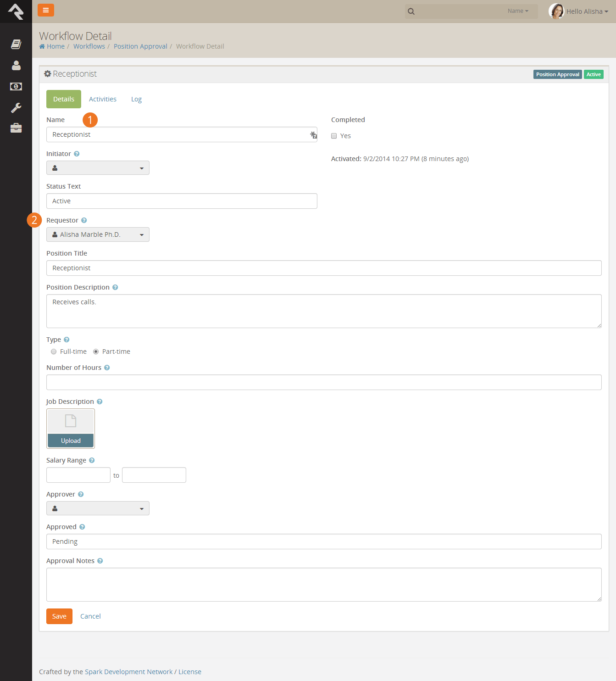Open the Hello Alisha user menu
This screenshot has height=681, width=616.
587,11
